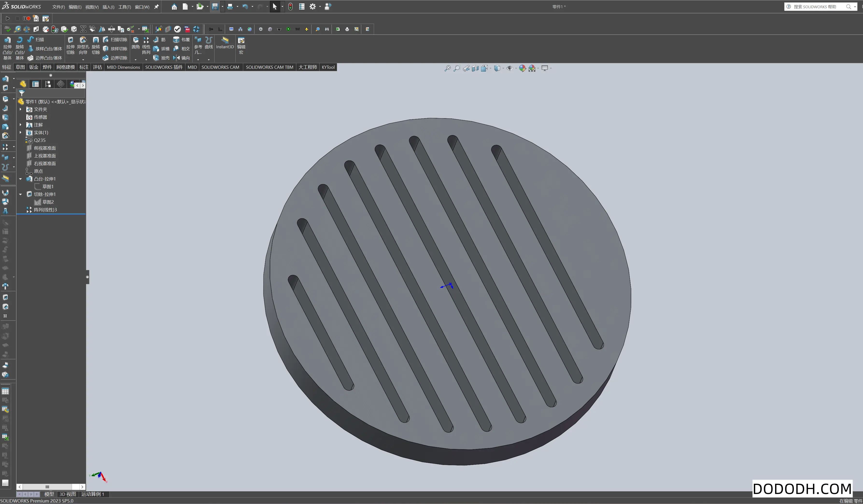Image resolution: width=863 pixels, height=504 pixels.
Task: Click the SOLIDWORKS help search field
Action: click(x=819, y=7)
